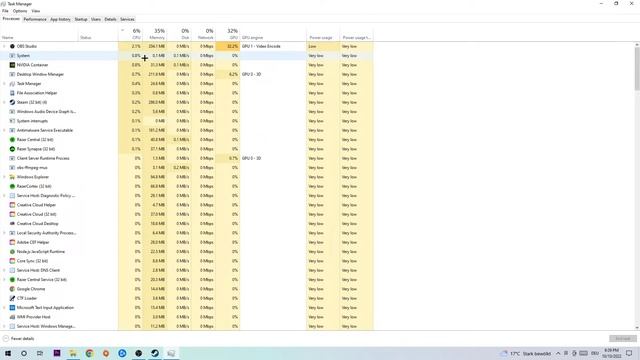Click the Core Sync (32 bit) icon
Image resolution: width=640 pixels, height=360 pixels.
(x=12, y=261)
